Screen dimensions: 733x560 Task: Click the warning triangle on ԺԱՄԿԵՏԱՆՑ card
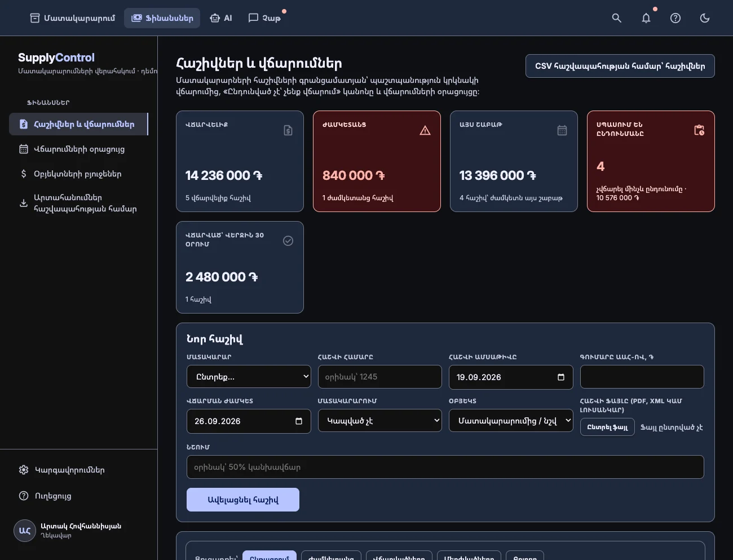(x=425, y=130)
